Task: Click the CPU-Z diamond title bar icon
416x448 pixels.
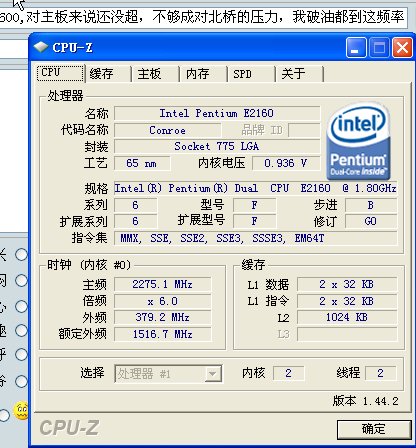Action: coord(40,47)
